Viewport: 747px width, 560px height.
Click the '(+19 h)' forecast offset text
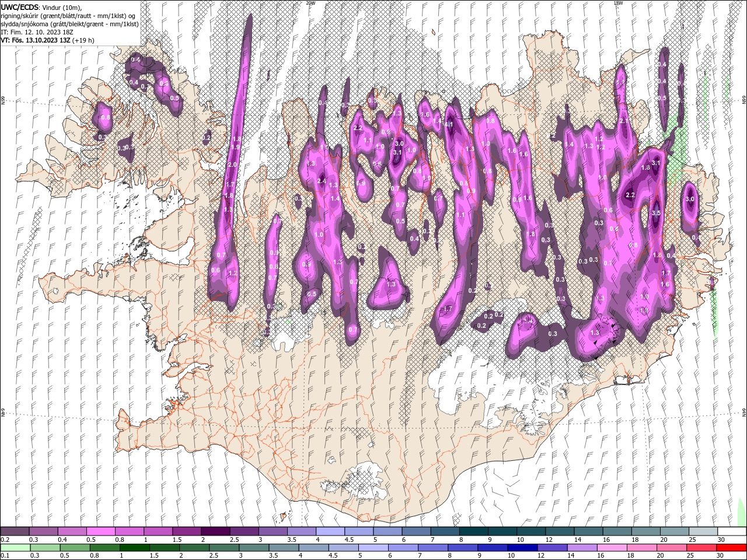83,41
